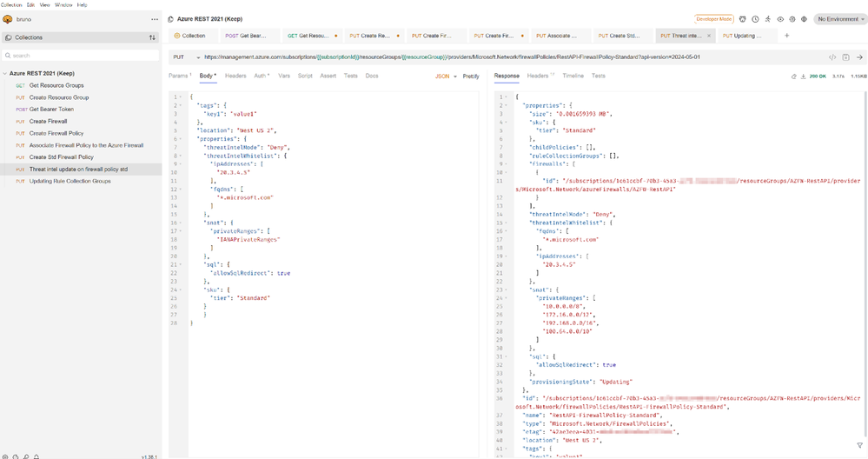Fold the request body line 6 "properties" block
868x459 pixels.
tap(181, 139)
